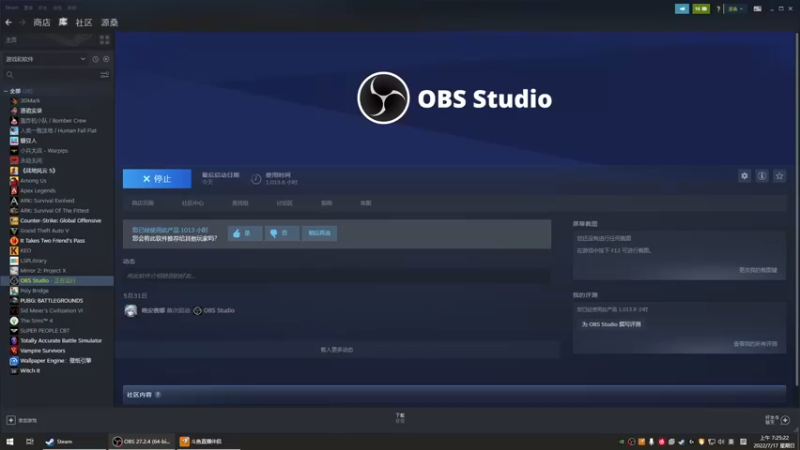Show ready-to-play games only icon
Screen dimensions: 800x450
click(106, 59)
